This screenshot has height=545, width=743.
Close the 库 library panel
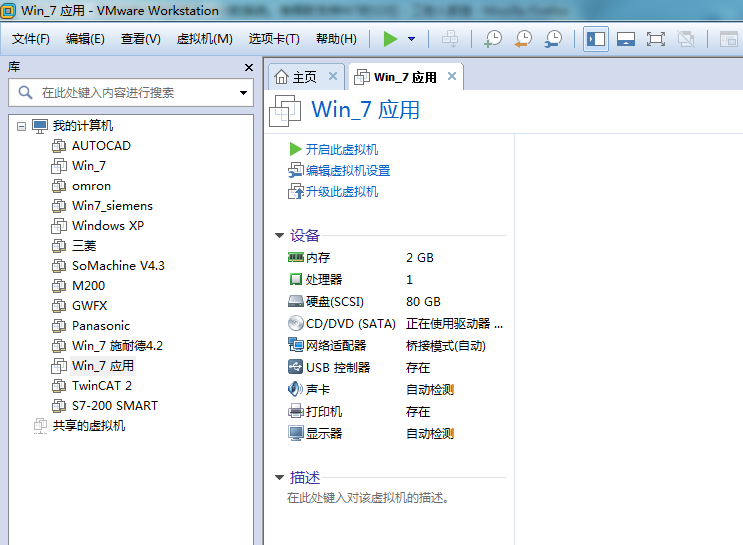[x=249, y=67]
